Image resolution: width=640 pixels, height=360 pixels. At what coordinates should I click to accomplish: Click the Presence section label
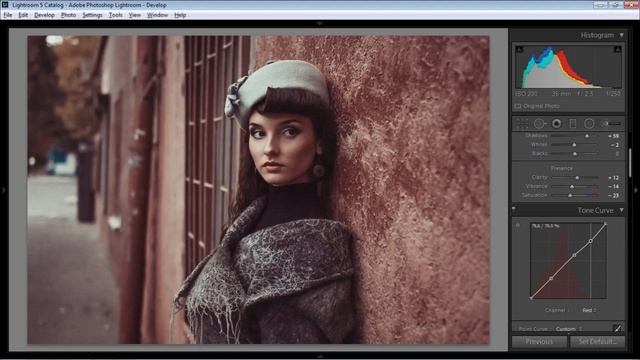(562, 168)
